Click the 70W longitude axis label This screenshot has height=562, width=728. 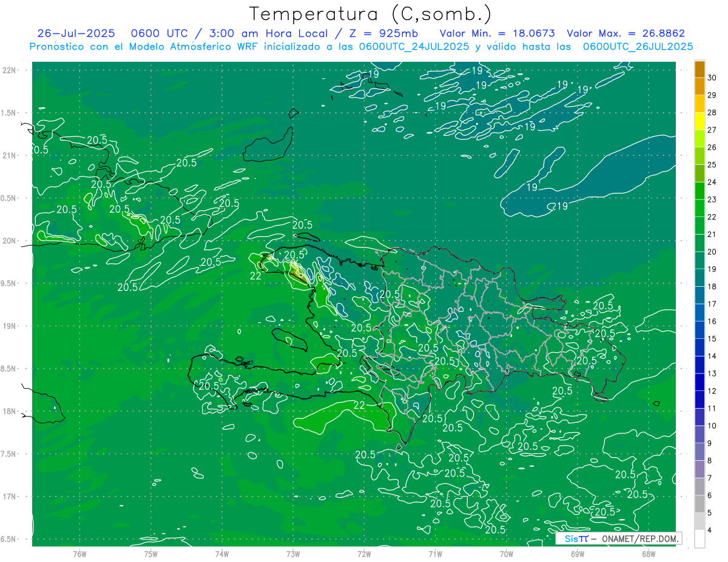(507, 554)
